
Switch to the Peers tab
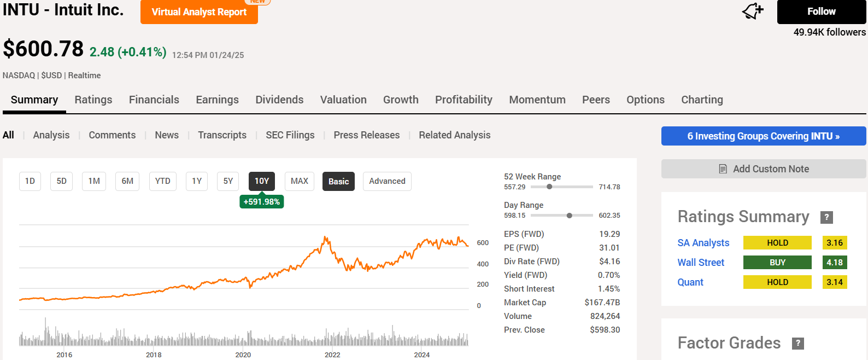coord(596,100)
